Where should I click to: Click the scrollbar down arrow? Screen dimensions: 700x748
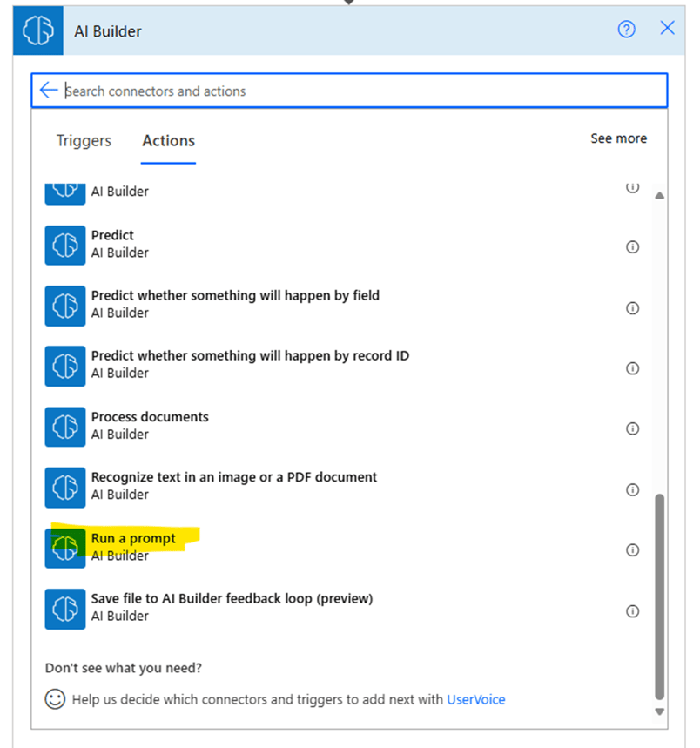[x=659, y=711]
